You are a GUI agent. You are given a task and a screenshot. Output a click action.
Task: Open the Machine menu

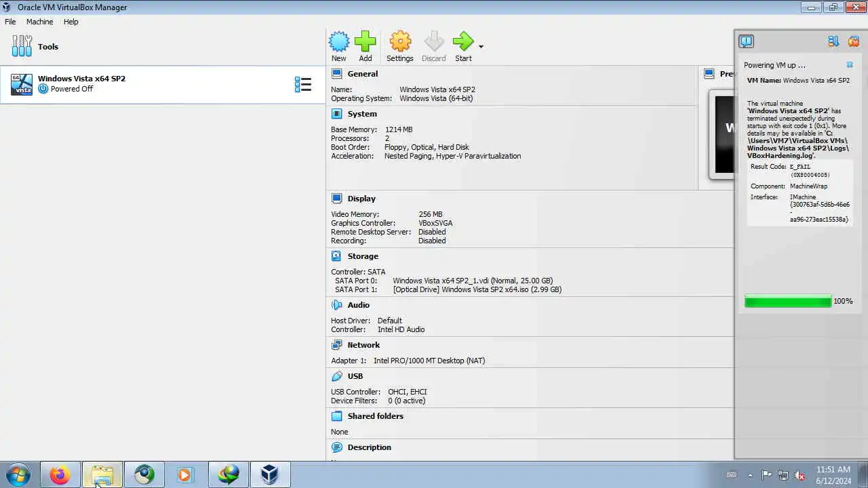[x=39, y=22]
